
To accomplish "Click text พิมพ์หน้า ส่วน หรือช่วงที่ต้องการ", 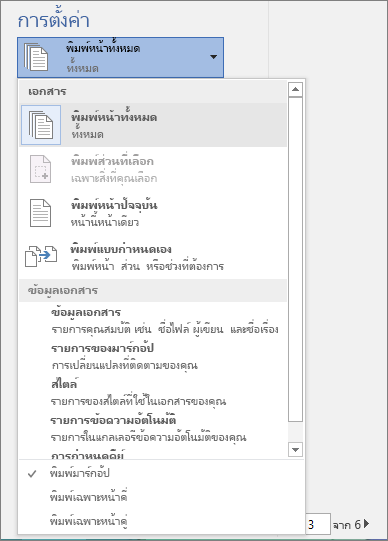I will coord(148,266).
